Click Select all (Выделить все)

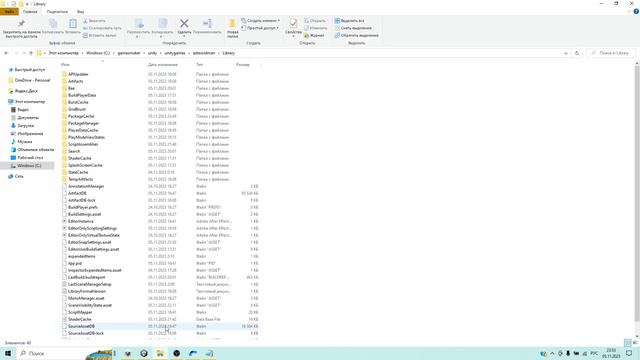(x=349, y=20)
